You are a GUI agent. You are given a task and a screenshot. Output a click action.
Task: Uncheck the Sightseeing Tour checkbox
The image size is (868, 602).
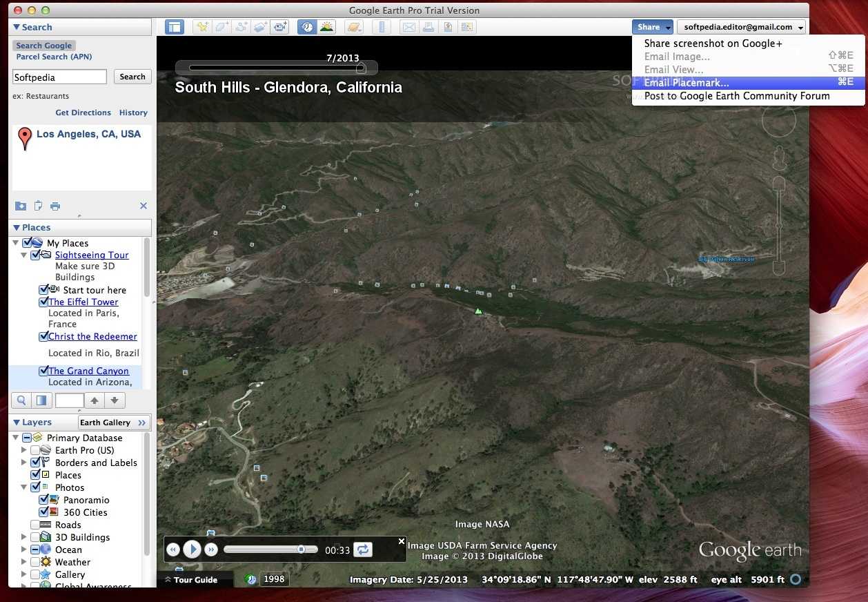[35, 255]
